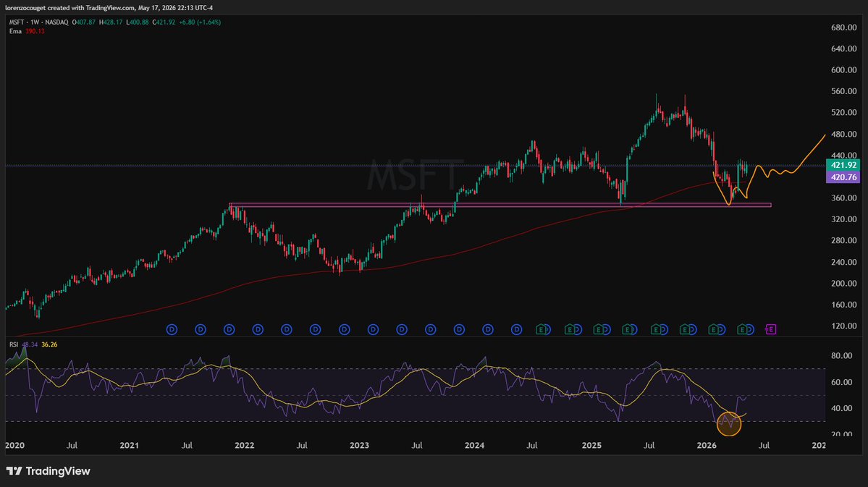Click the April 2025 green earnings E marker

click(627, 329)
